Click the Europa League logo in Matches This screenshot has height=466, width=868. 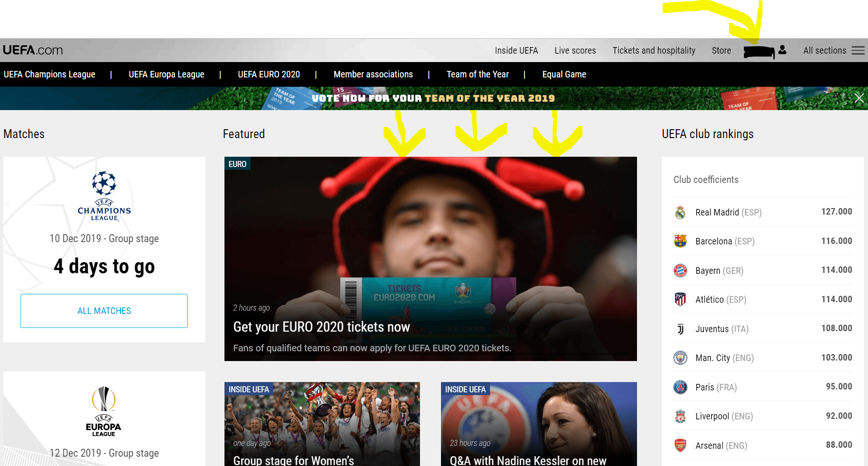[104, 411]
